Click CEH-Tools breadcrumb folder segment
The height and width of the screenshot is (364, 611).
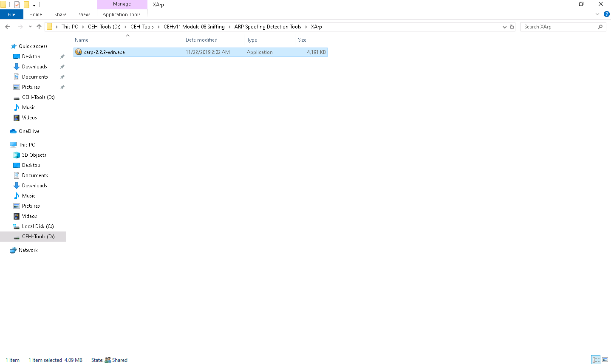142,27
